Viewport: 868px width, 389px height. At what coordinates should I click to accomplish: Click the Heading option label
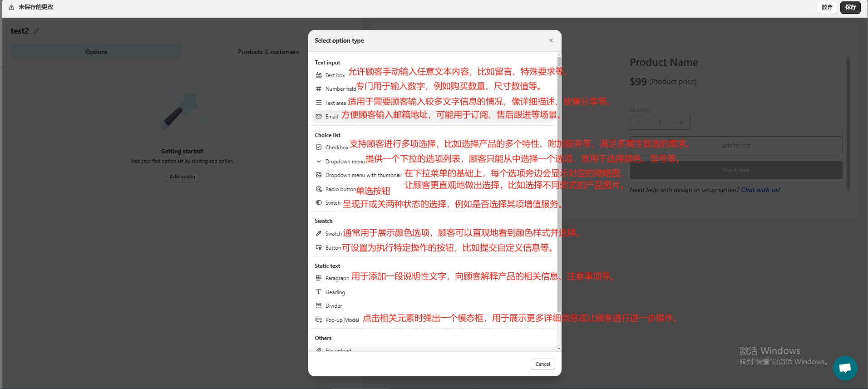click(335, 292)
